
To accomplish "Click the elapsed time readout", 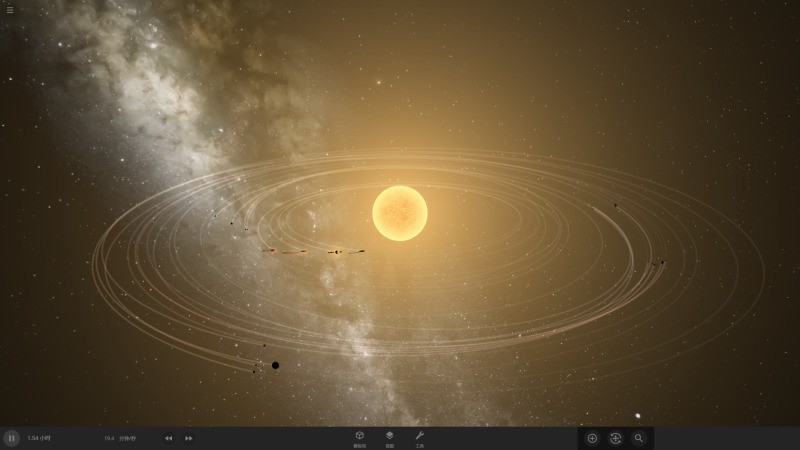I will (38, 438).
